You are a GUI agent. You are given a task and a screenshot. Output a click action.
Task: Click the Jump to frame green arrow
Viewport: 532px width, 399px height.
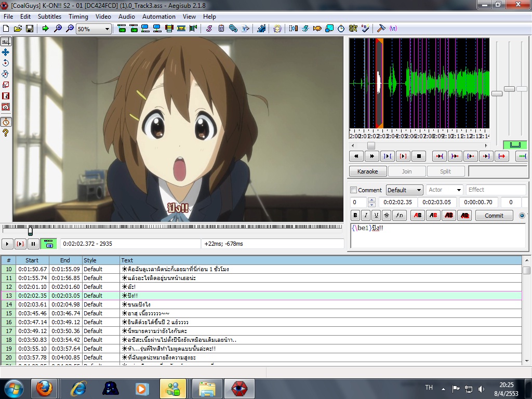point(46,29)
